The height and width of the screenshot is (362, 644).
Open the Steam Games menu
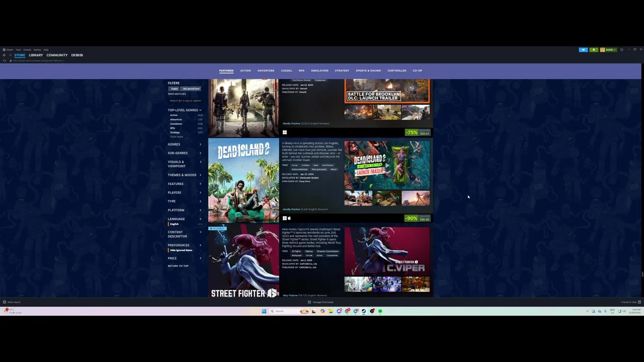click(37, 50)
